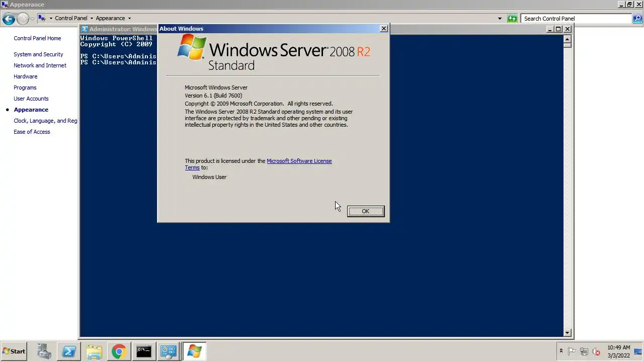Show hidden tray icons arrow
The width and height of the screenshot is (644, 362).
561,351
